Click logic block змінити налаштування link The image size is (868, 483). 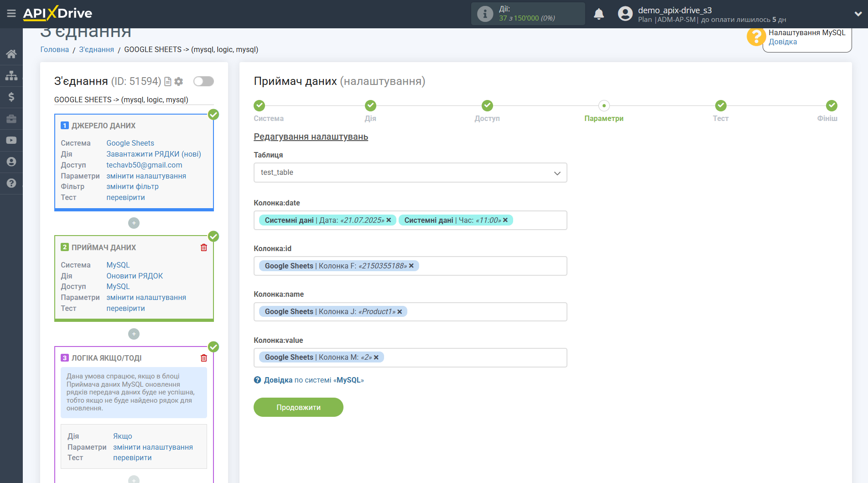pos(153,447)
